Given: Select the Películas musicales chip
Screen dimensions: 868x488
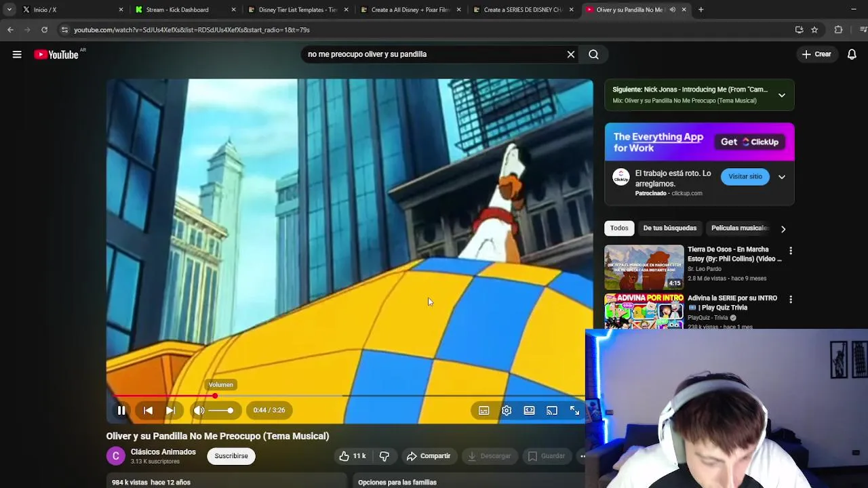Looking at the screenshot, I should click(x=740, y=228).
